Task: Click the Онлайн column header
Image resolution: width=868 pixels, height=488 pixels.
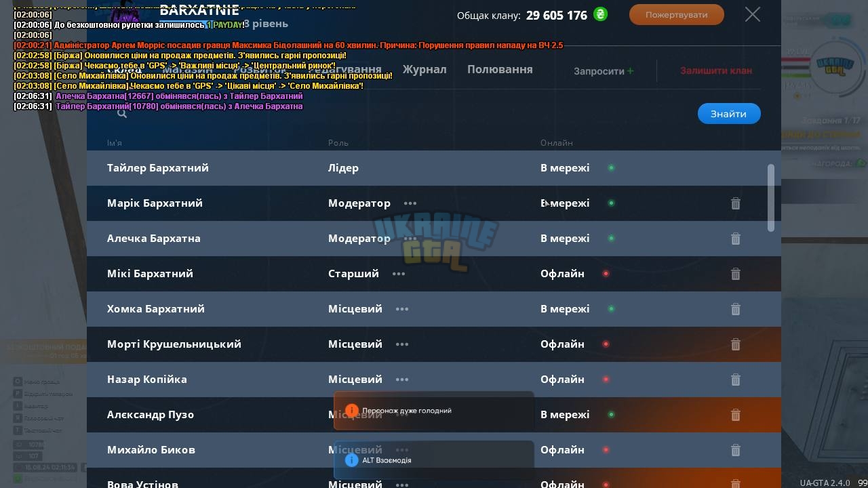Action: [x=557, y=143]
